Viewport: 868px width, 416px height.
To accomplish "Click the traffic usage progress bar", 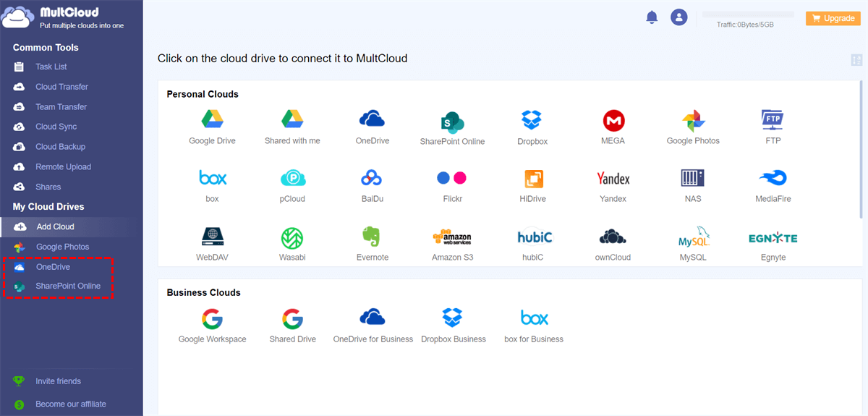I will pyautogui.click(x=748, y=14).
